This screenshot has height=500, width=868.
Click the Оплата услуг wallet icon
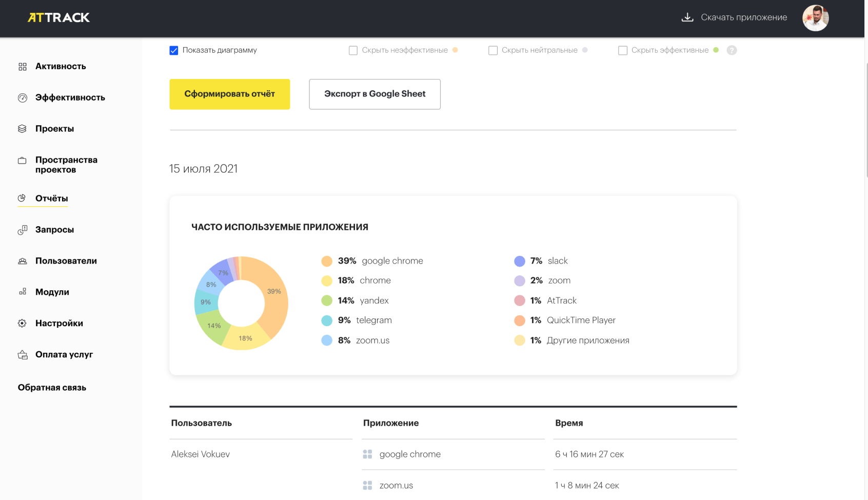[x=23, y=355]
